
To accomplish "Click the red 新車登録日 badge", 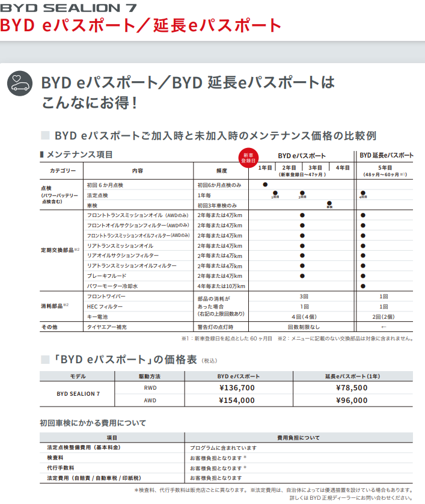I will (248, 158).
